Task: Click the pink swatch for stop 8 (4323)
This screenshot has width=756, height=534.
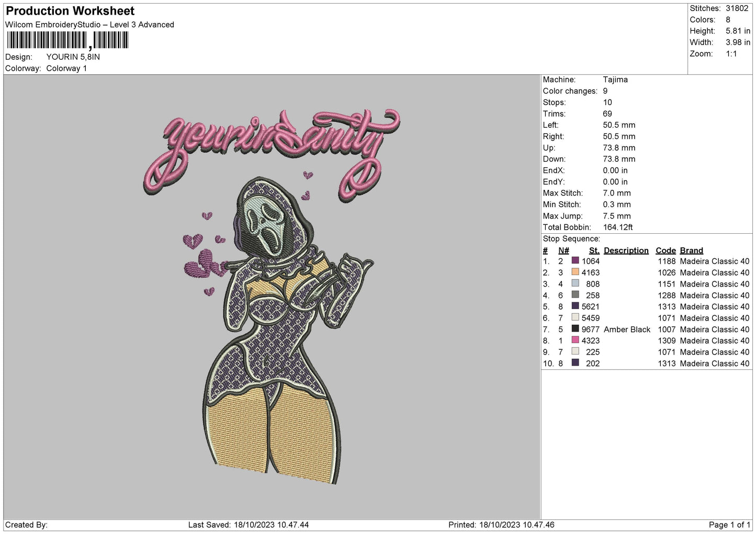Action: click(575, 340)
